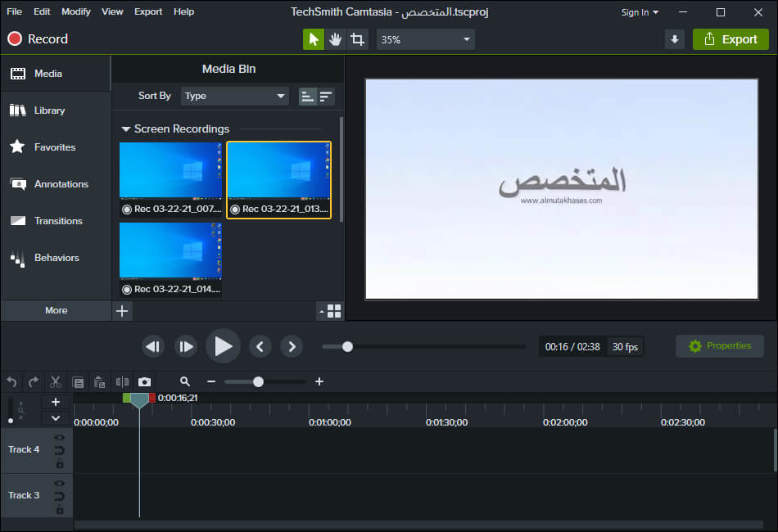Open canvas zoom 35% dropdown
778x532 pixels.
pos(425,39)
